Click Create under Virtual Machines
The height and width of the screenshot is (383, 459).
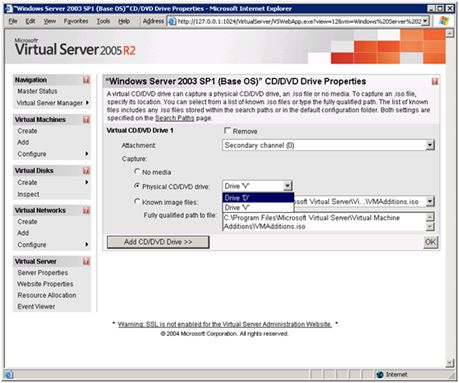coord(27,131)
